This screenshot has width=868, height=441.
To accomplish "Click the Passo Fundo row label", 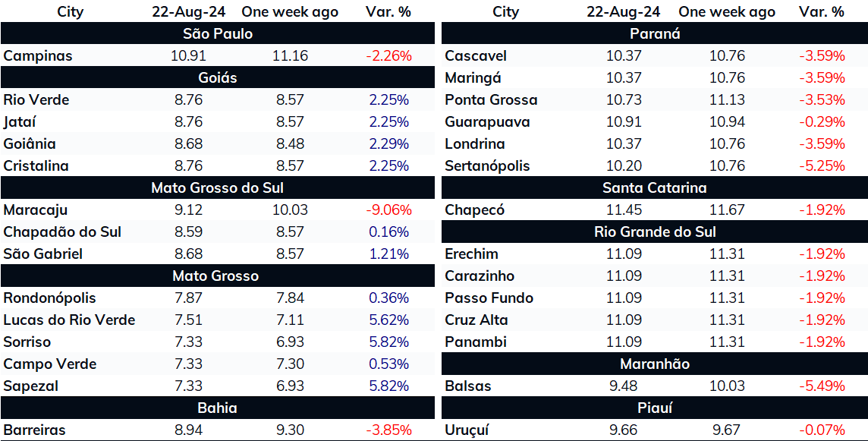I will tap(489, 298).
